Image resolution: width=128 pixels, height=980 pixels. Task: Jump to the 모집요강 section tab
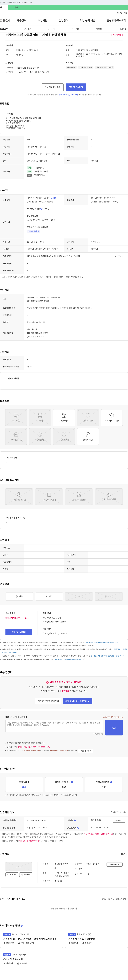4,29
